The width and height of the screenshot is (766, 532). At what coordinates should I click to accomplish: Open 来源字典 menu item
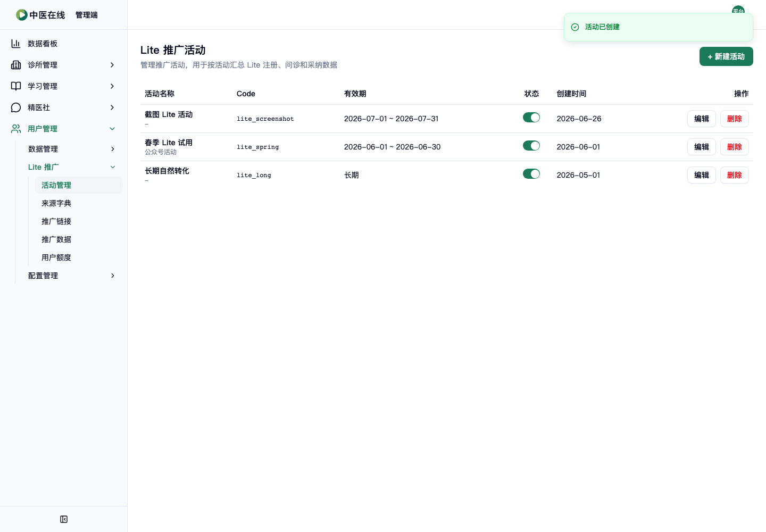79,203
